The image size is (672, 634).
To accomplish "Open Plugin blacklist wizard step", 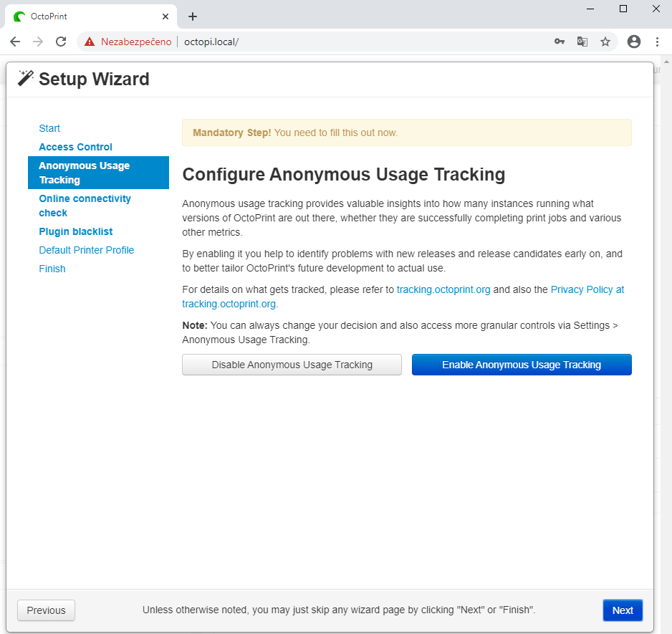I will (x=76, y=231).
